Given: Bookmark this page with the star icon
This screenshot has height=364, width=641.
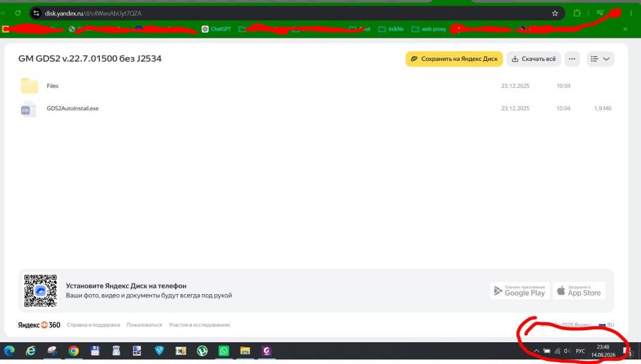Looking at the screenshot, I should point(554,13).
